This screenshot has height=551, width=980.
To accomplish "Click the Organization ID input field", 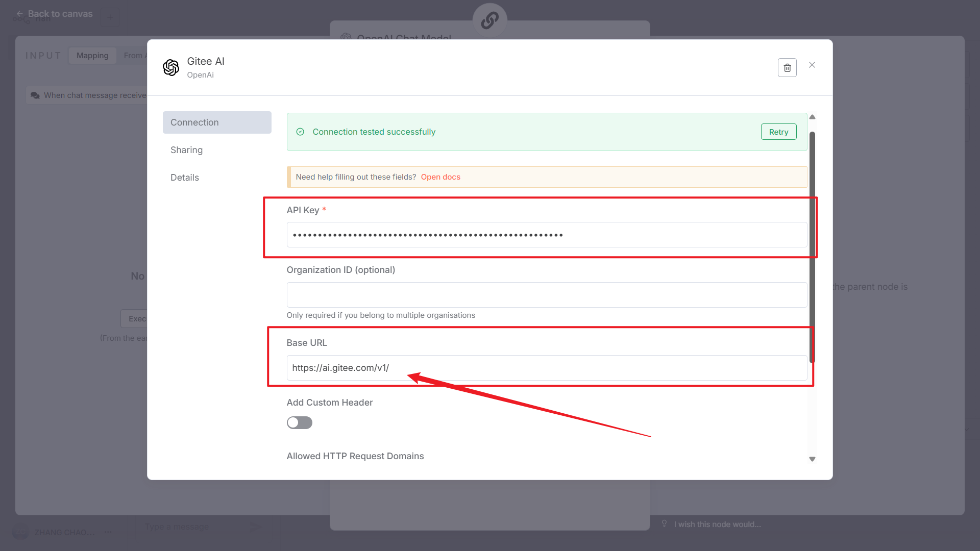I will pos(546,295).
